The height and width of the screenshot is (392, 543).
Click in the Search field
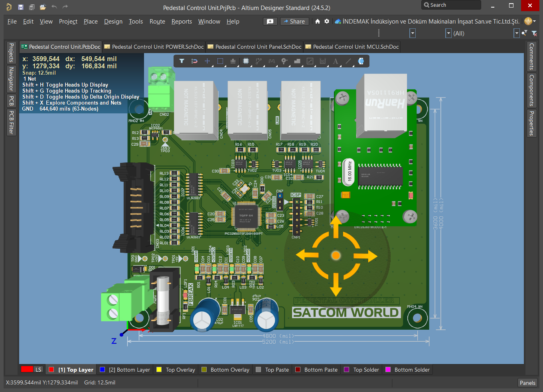(451, 5)
